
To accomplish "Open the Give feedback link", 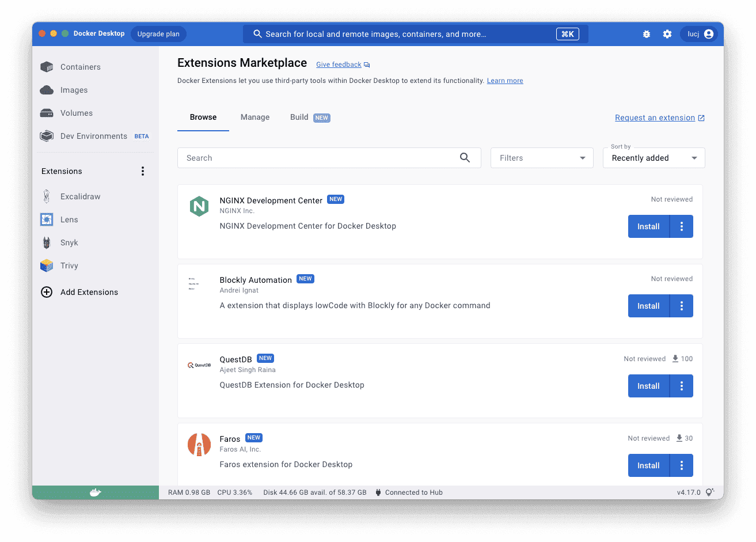I will point(339,65).
